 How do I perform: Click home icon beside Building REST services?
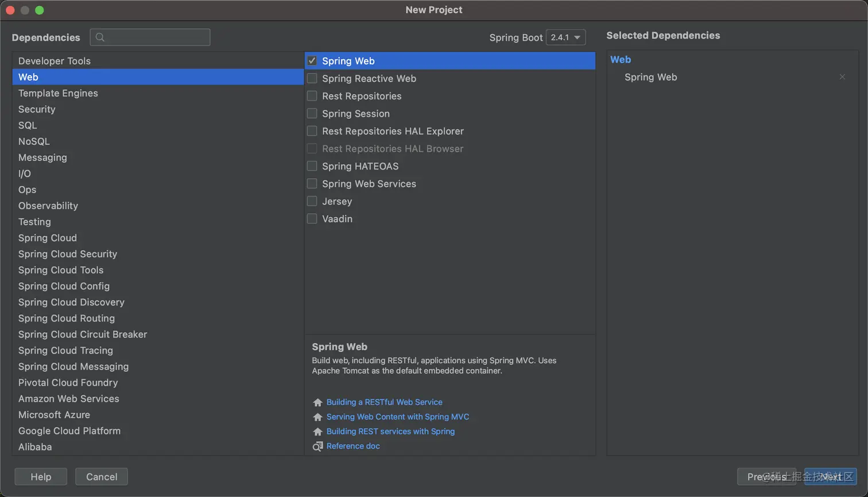[x=317, y=431]
